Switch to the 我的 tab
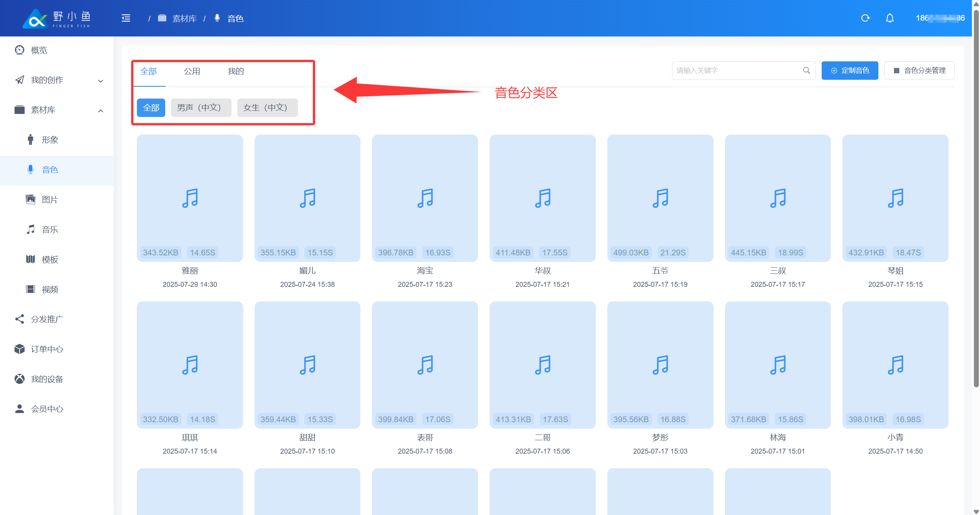This screenshot has width=980, height=515. [x=235, y=71]
